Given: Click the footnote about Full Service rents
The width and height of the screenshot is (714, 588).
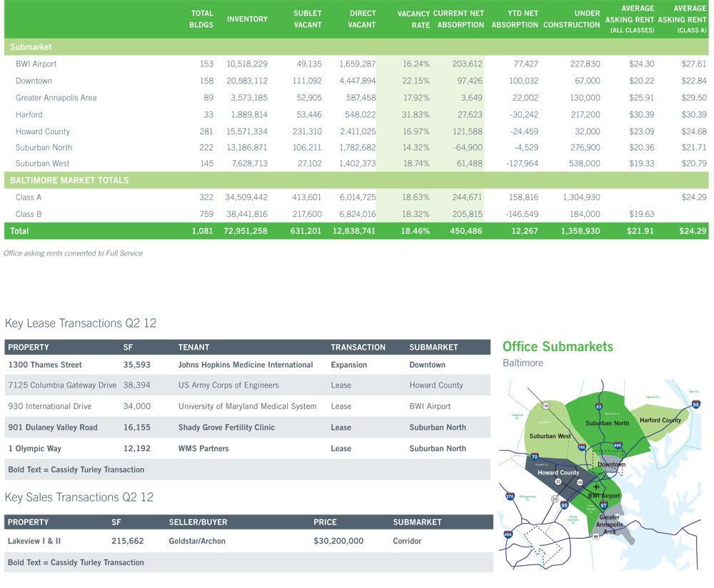Looking at the screenshot, I should (73, 253).
